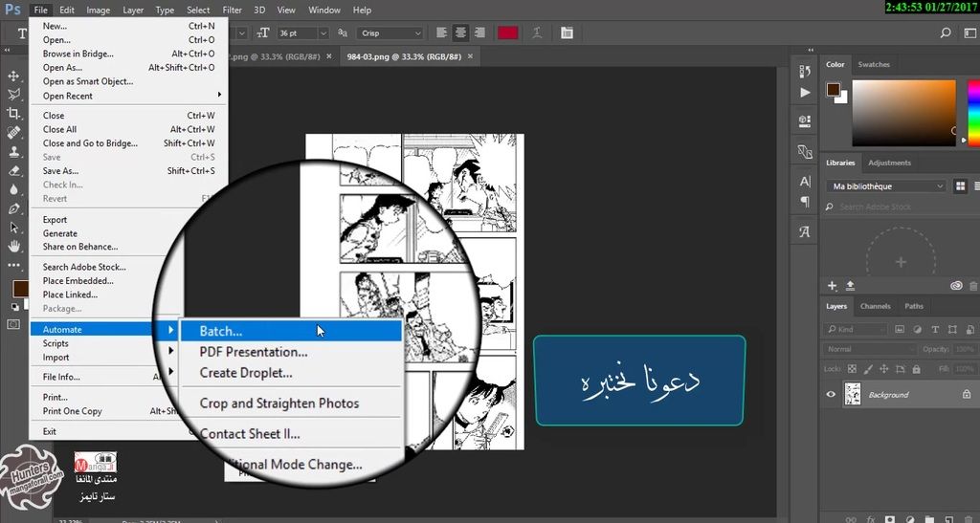Toggle lock transparent pixels

tap(851, 369)
